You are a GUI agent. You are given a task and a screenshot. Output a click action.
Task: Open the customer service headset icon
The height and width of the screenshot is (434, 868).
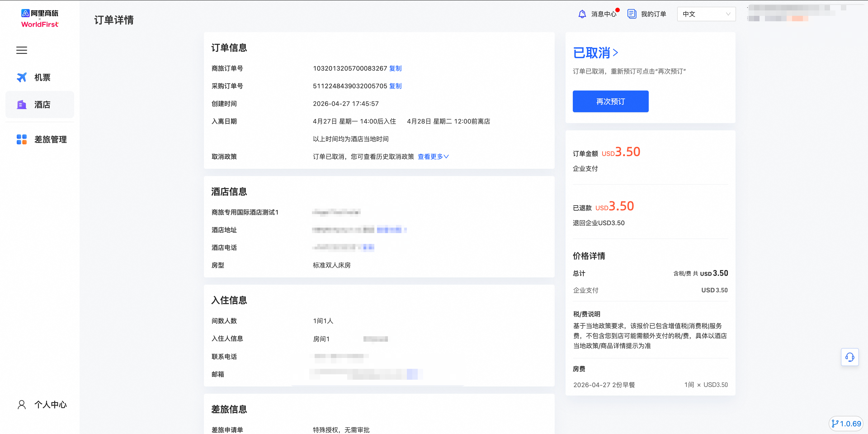(849, 357)
